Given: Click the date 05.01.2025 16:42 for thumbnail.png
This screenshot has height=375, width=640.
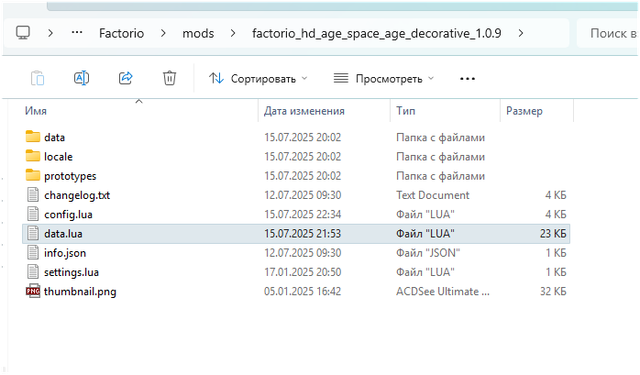Looking at the screenshot, I should [x=302, y=291].
